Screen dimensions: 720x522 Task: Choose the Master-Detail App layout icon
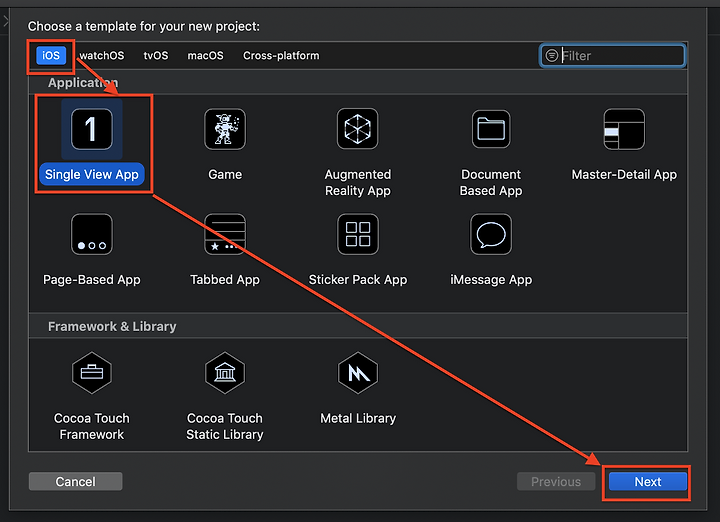point(624,129)
